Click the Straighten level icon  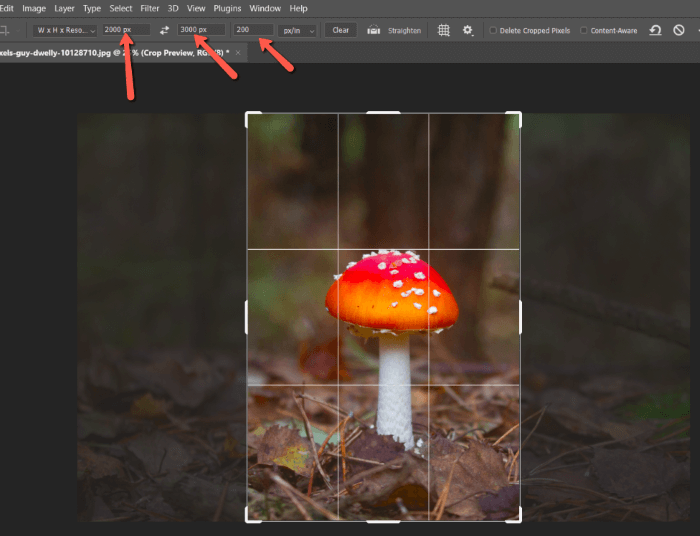coord(374,31)
